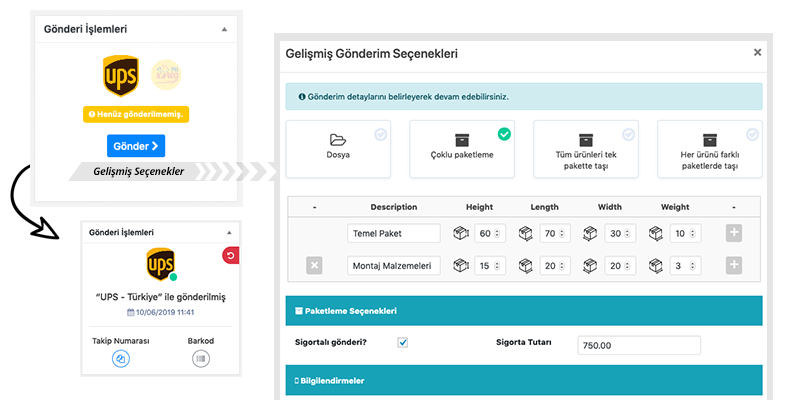Open Gelişmiş Seçenekler link
800x400 pixels.
point(138,172)
